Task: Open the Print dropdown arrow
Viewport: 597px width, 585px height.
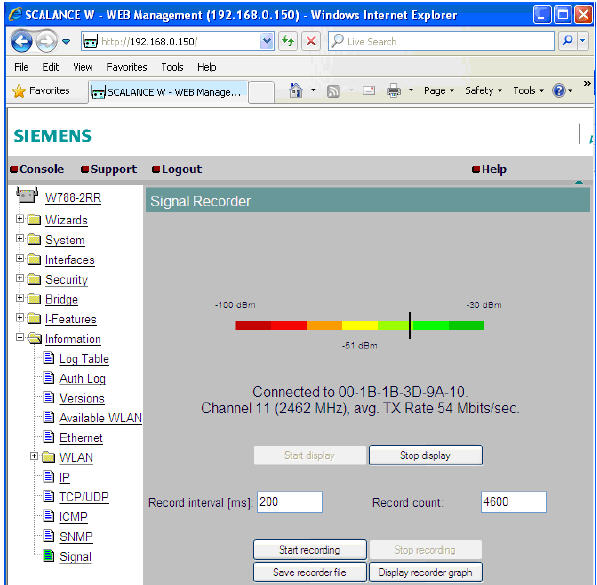Action: tap(411, 91)
